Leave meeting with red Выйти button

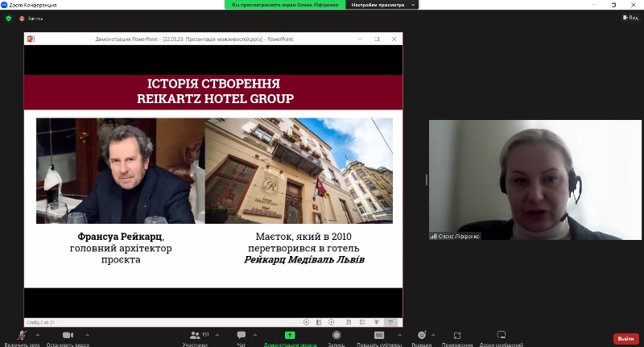(626, 338)
